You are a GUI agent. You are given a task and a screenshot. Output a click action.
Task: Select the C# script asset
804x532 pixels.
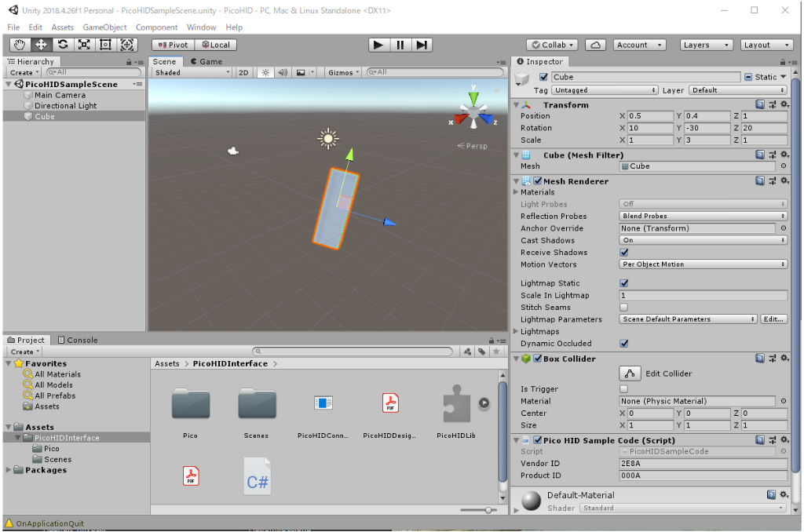[x=257, y=476]
